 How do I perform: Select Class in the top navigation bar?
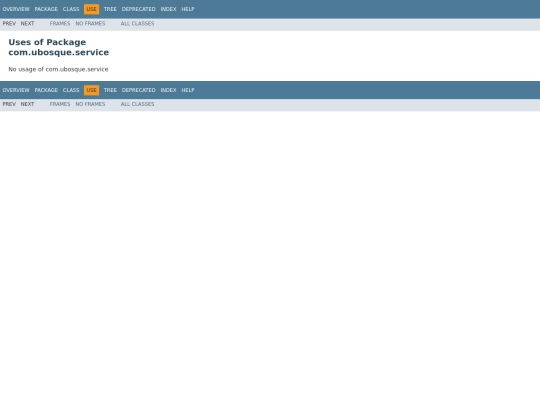(71, 9)
